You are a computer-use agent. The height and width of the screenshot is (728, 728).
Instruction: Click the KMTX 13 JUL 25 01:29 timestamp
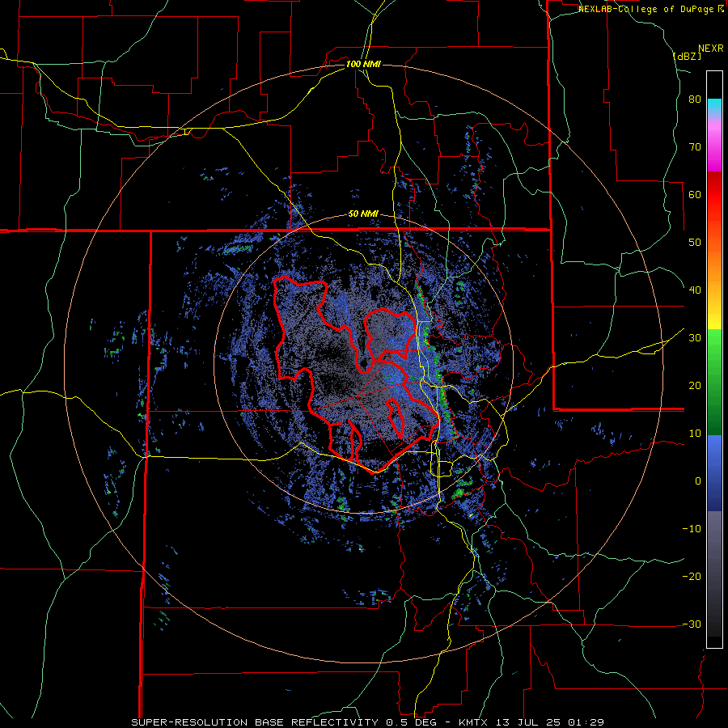pos(531,722)
